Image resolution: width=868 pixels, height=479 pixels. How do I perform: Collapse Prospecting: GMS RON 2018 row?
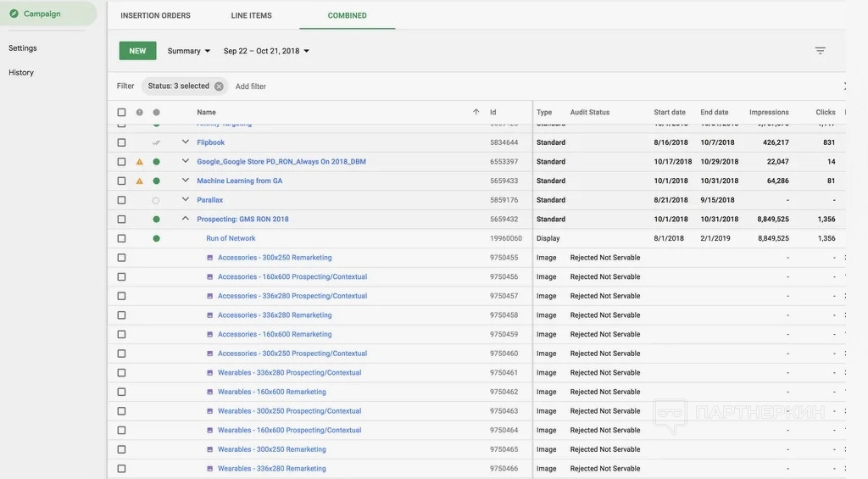[186, 219]
